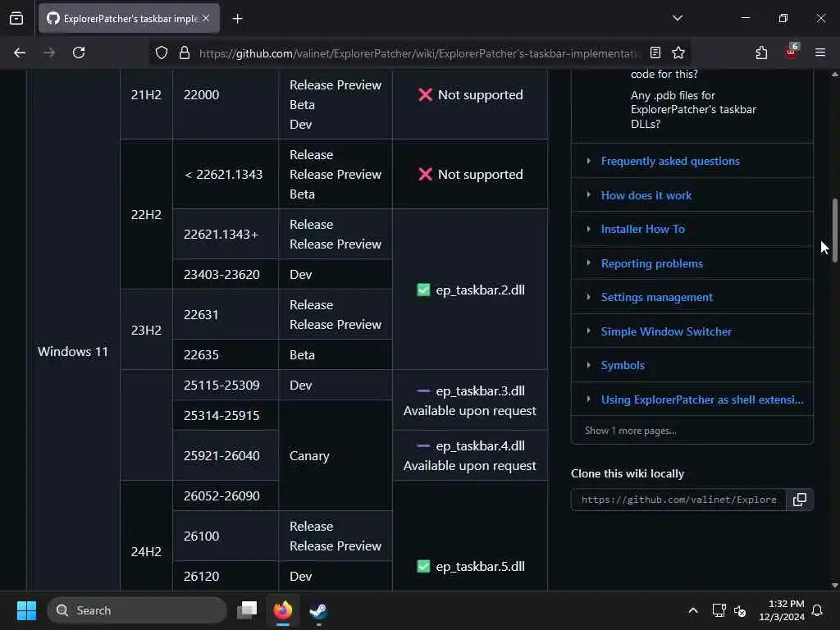
Task: Click the ep_taskbar.4.dll table cell
Action: click(x=470, y=455)
